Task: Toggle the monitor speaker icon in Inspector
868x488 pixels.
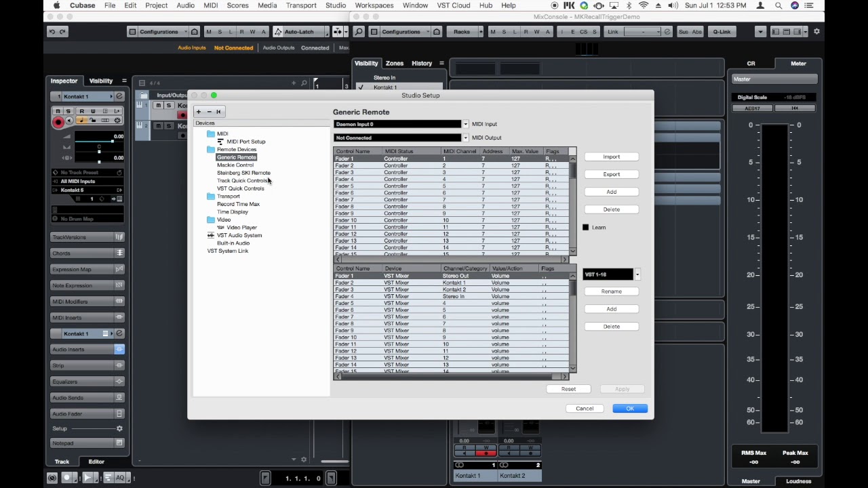Action: [69, 121]
